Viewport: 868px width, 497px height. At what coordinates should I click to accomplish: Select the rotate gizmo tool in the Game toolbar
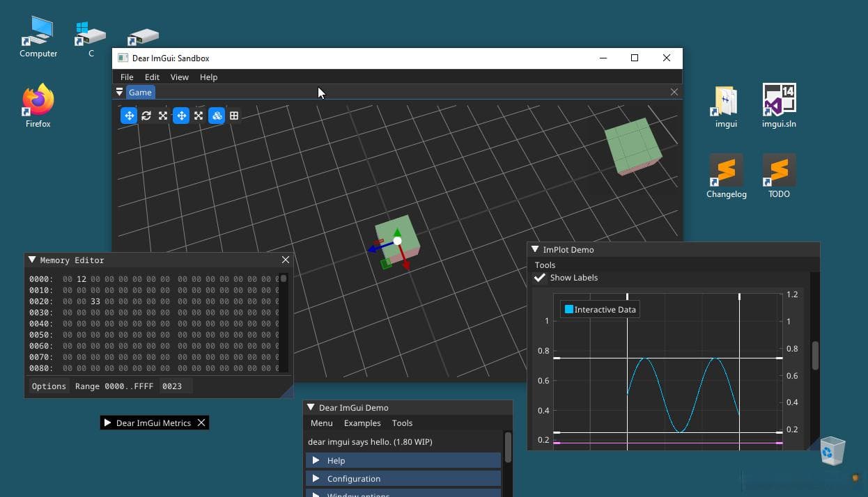(x=146, y=116)
